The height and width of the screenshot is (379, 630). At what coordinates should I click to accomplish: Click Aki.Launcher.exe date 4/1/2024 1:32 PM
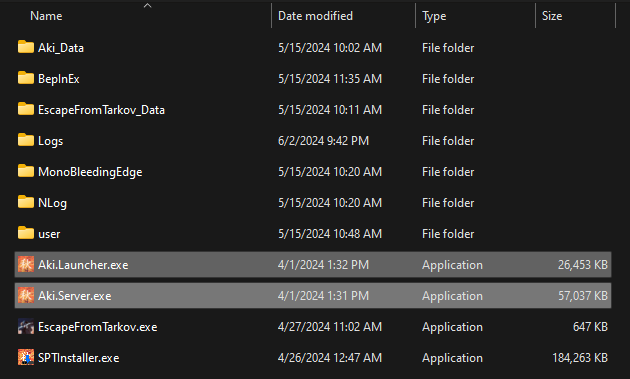[x=323, y=265]
